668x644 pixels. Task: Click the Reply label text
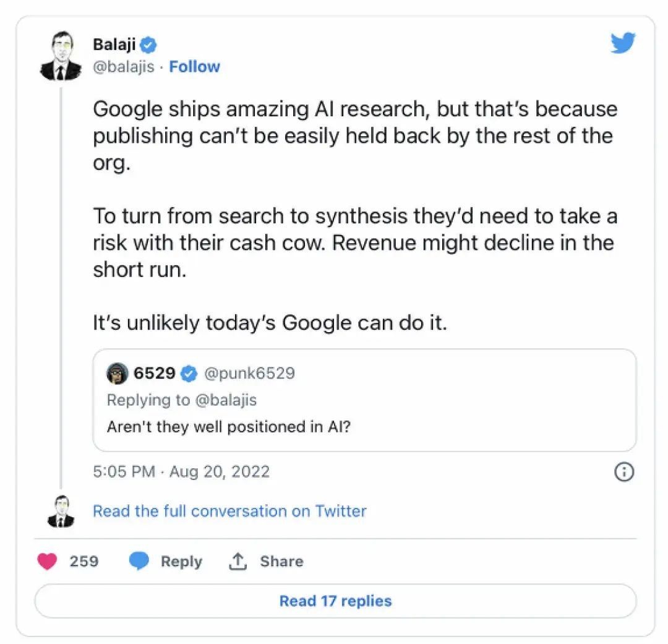(181, 561)
